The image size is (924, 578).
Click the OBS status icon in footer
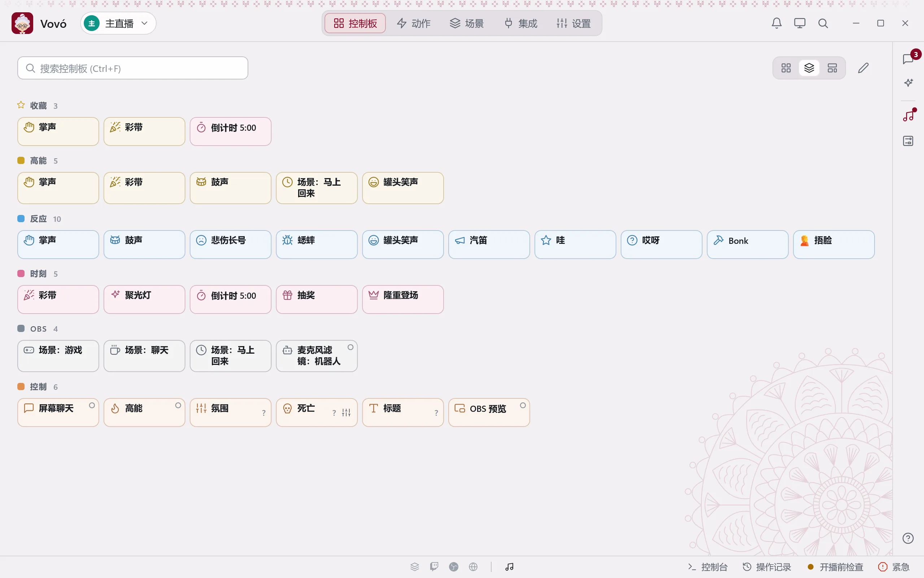point(454,566)
